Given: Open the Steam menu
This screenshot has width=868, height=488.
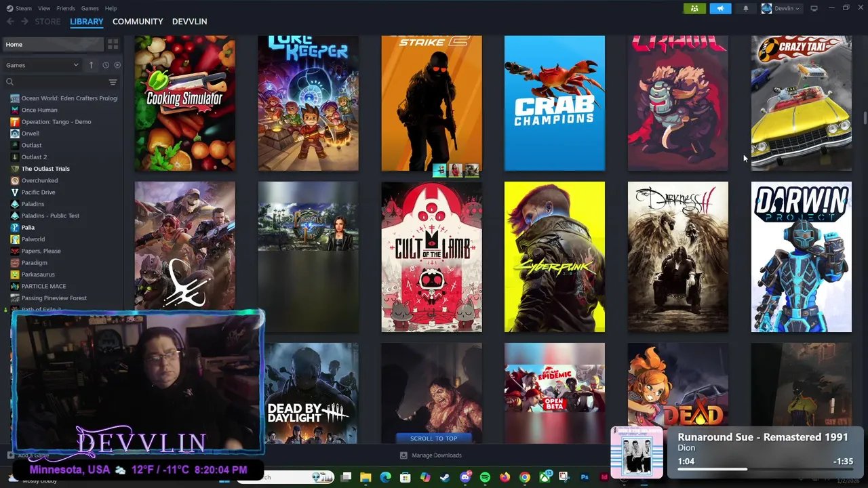Looking at the screenshot, I should click(20, 8).
